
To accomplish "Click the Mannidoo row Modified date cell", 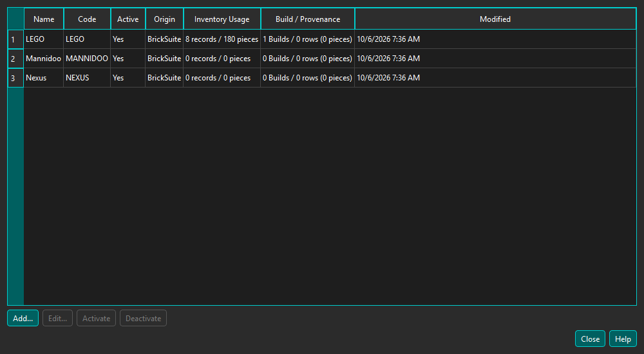I will 495,59.
